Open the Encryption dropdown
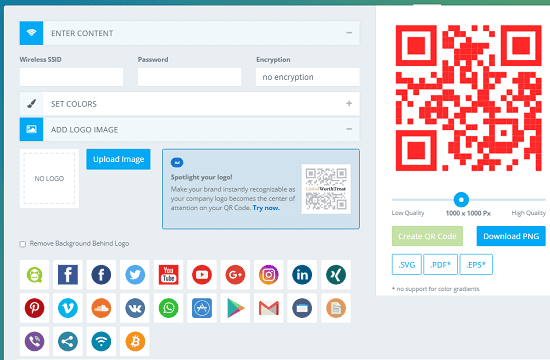 click(308, 77)
